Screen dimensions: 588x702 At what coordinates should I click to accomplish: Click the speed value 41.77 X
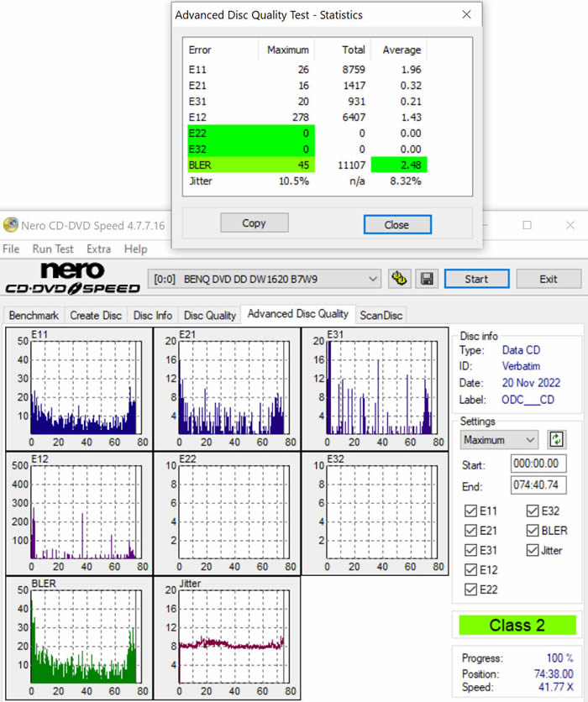[556, 687]
